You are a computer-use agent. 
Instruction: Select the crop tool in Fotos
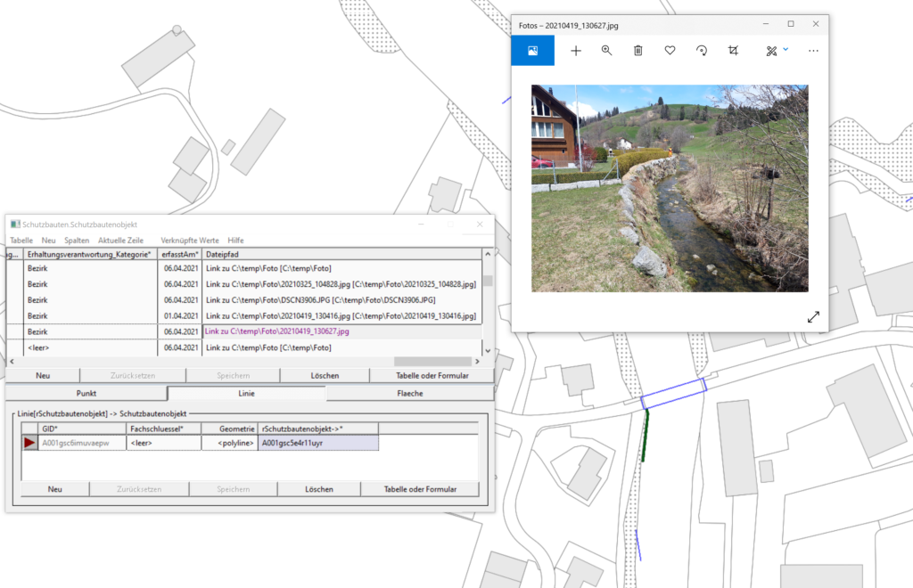(733, 51)
